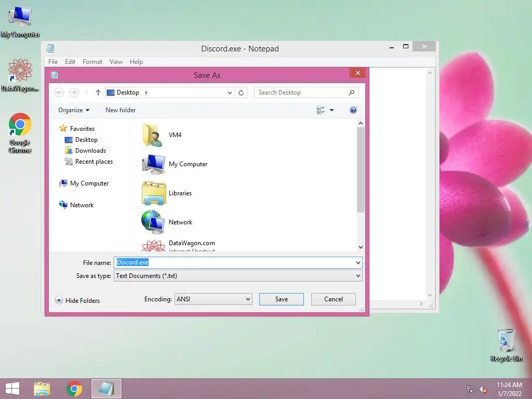This screenshot has width=532, height=399.
Task: Click the file list scroll up arrow
Action: pos(361,124)
